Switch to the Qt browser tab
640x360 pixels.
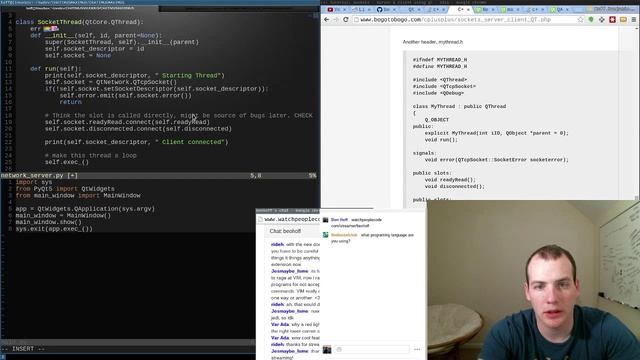[411, 9]
